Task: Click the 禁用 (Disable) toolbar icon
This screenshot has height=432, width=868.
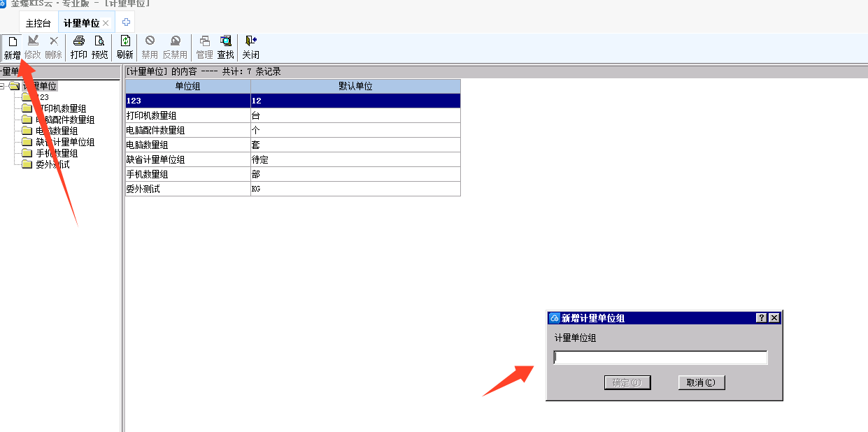Action: click(150, 47)
